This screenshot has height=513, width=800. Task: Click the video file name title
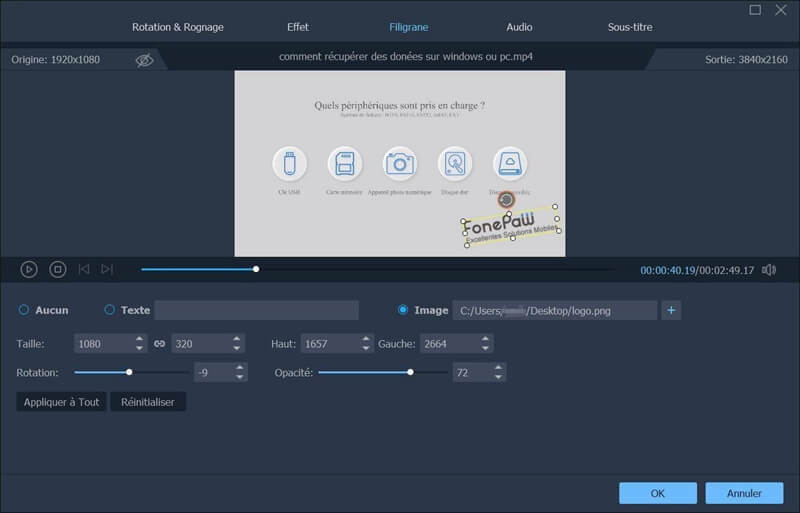point(406,57)
